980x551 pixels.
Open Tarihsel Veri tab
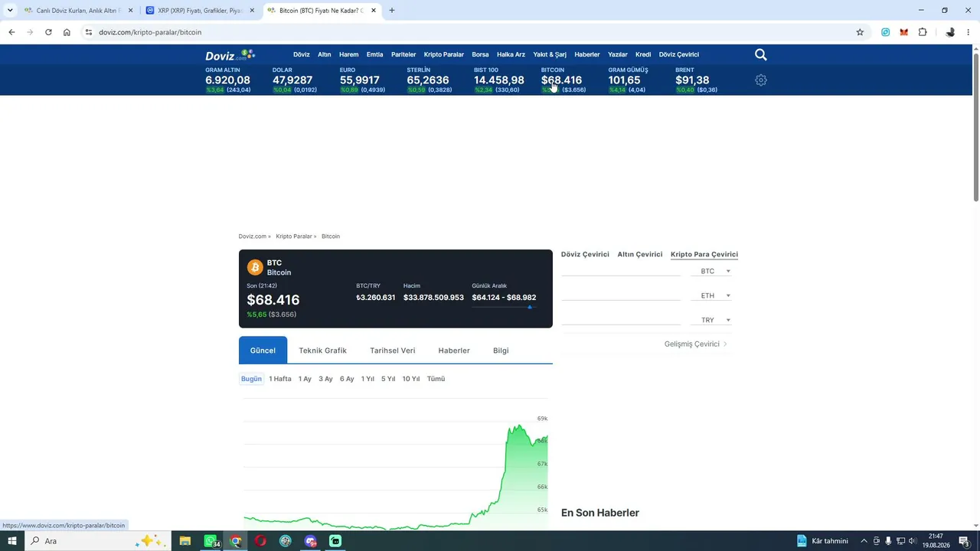[x=393, y=350]
